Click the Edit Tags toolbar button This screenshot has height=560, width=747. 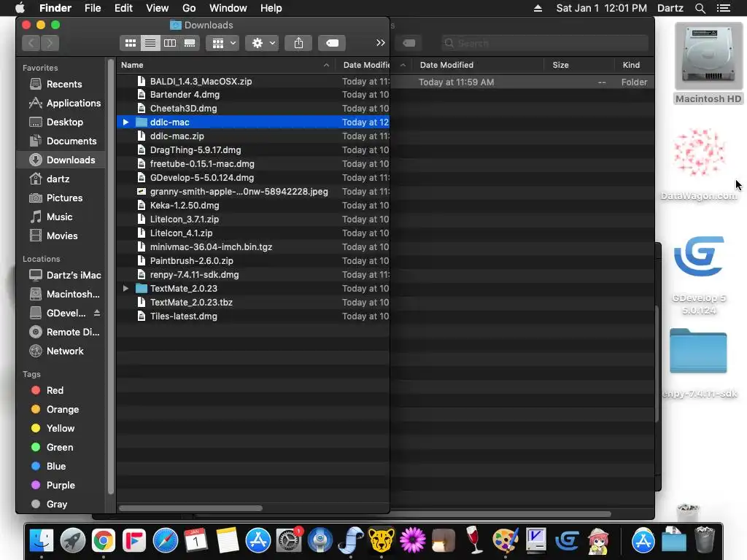pos(332,43)
